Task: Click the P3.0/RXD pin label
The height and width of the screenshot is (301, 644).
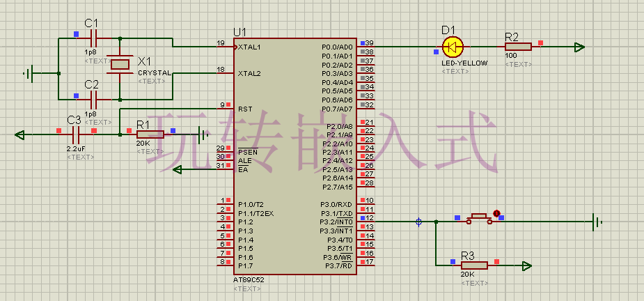Action: pyautogui.click(x=336, y=204)
